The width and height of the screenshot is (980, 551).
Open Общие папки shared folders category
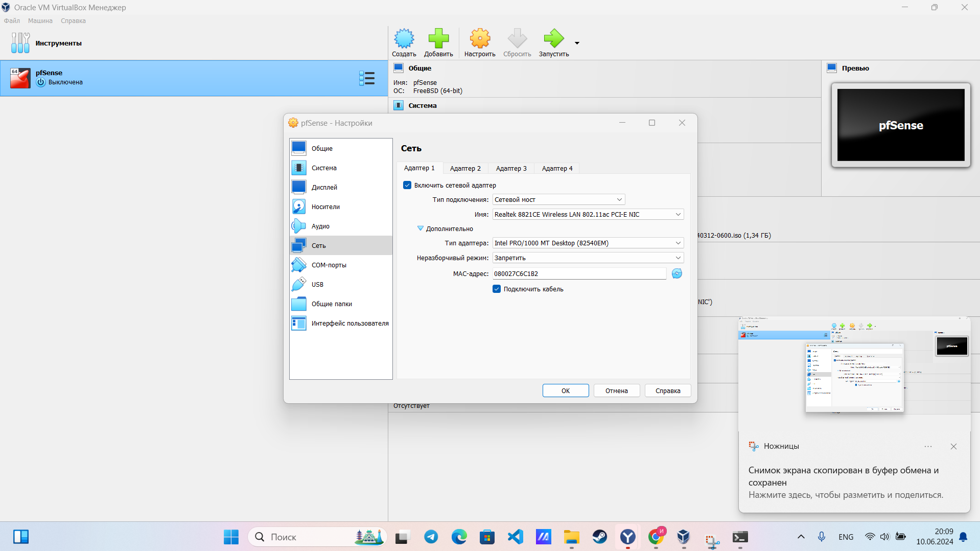coord(341,304)
